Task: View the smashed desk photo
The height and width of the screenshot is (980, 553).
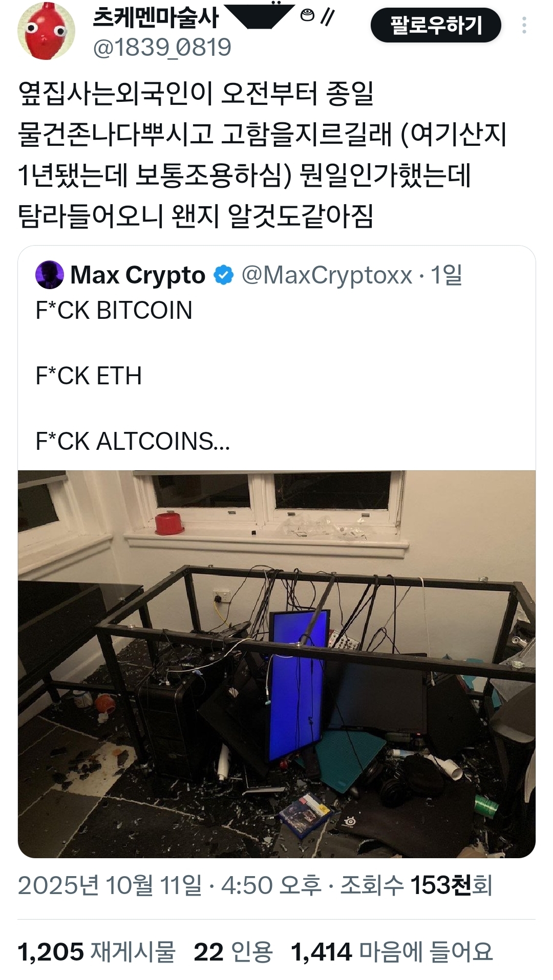Action: (276, 664)
